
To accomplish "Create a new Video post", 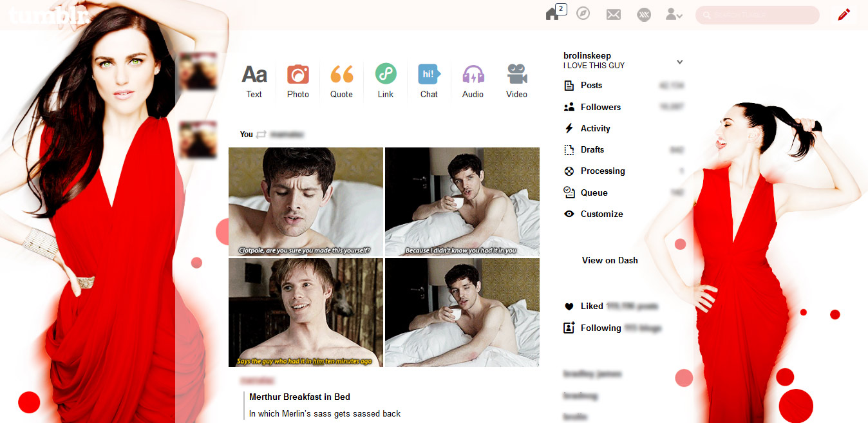I will click(x=516, y=81).
